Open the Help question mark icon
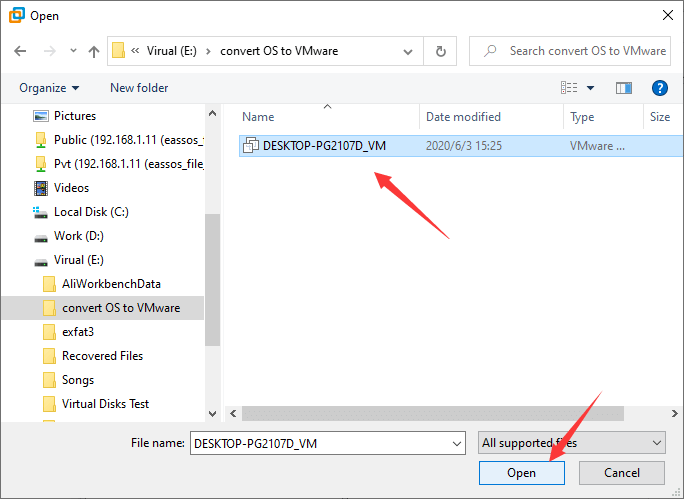Screen dimensions: 684x499 tap(659, 88)
